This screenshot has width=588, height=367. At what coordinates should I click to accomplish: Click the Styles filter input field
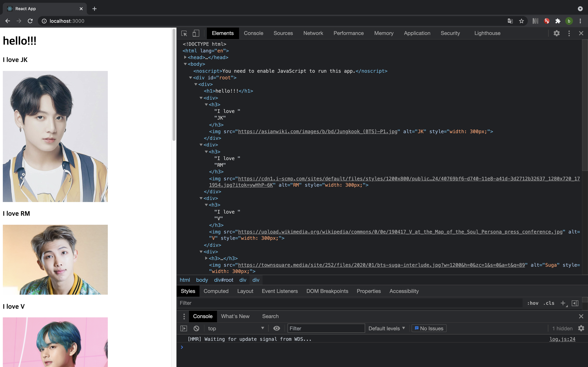(350, 303)
